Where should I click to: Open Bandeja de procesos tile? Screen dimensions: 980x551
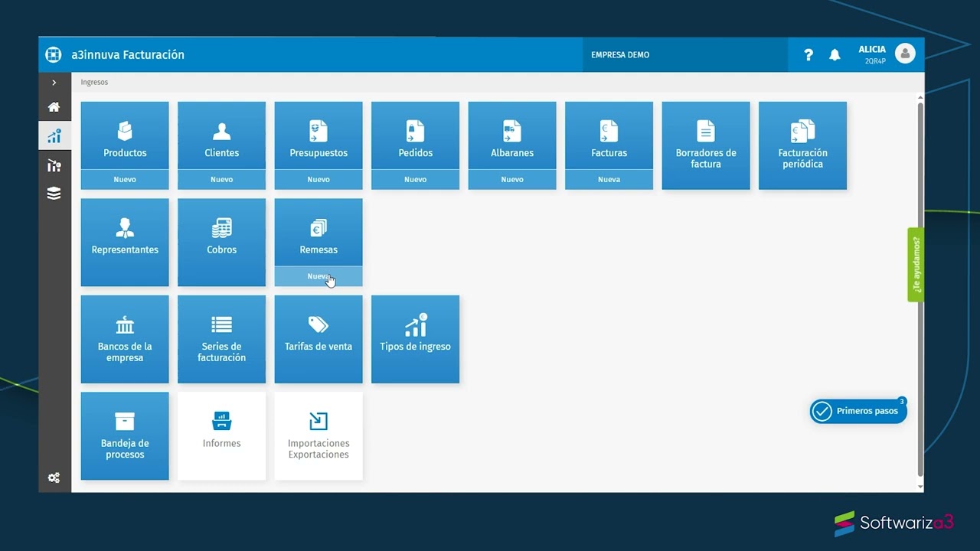125,436
